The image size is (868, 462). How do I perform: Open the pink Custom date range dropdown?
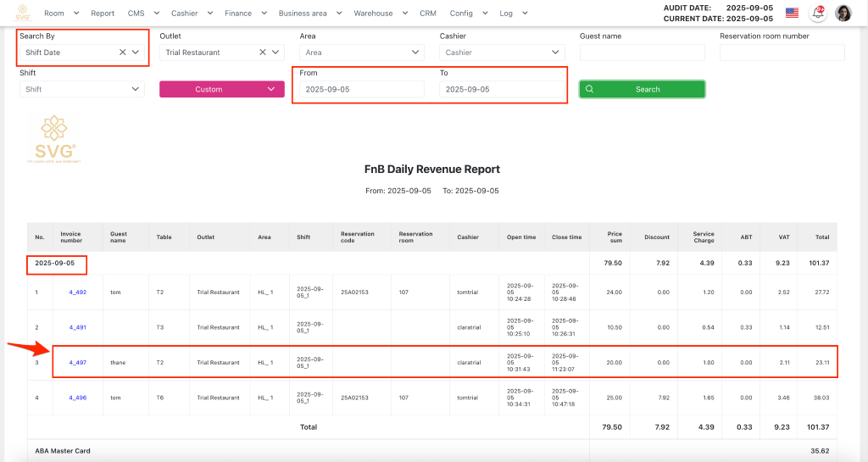click(x=221, y=89)
